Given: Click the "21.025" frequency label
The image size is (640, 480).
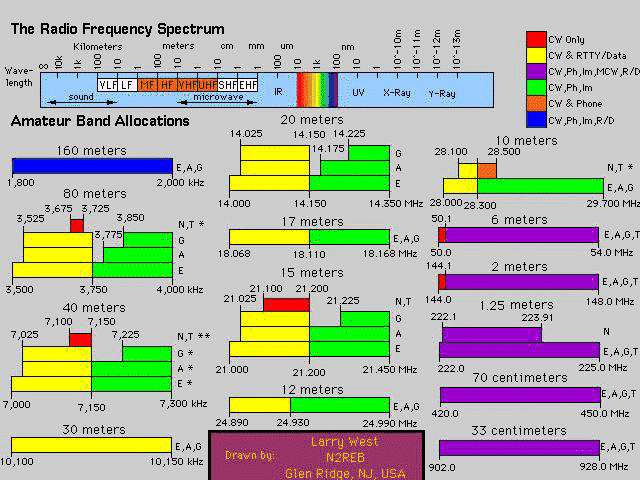Looking at the screenshot, I should pos(240,299).
